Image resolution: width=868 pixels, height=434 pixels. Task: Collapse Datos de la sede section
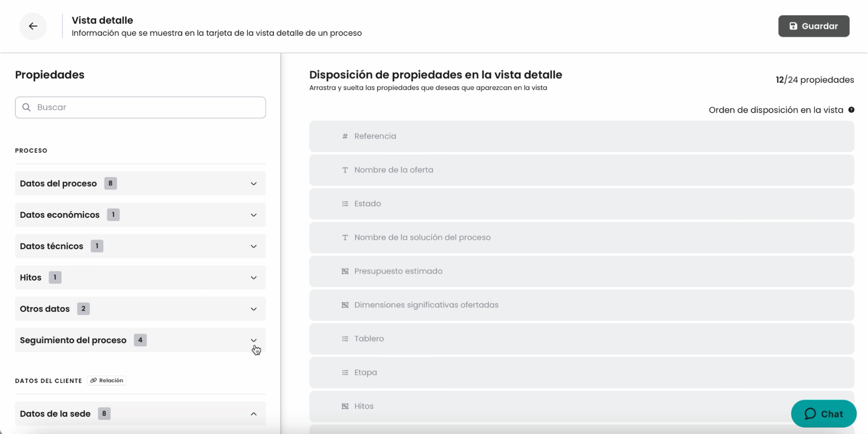point(254,414)
